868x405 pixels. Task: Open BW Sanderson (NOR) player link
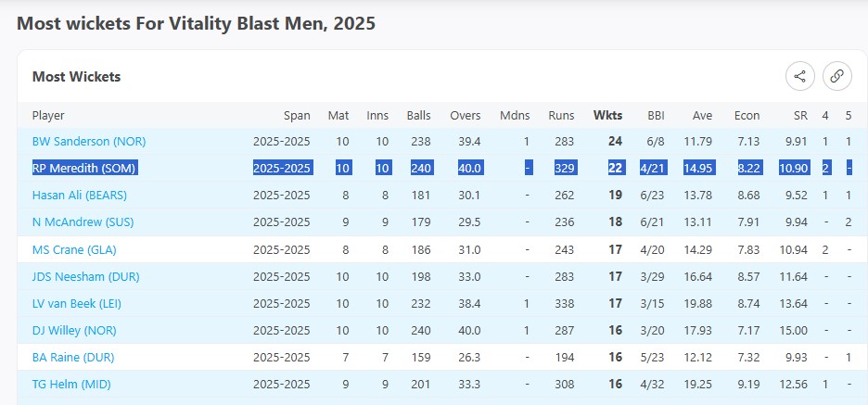89,141
